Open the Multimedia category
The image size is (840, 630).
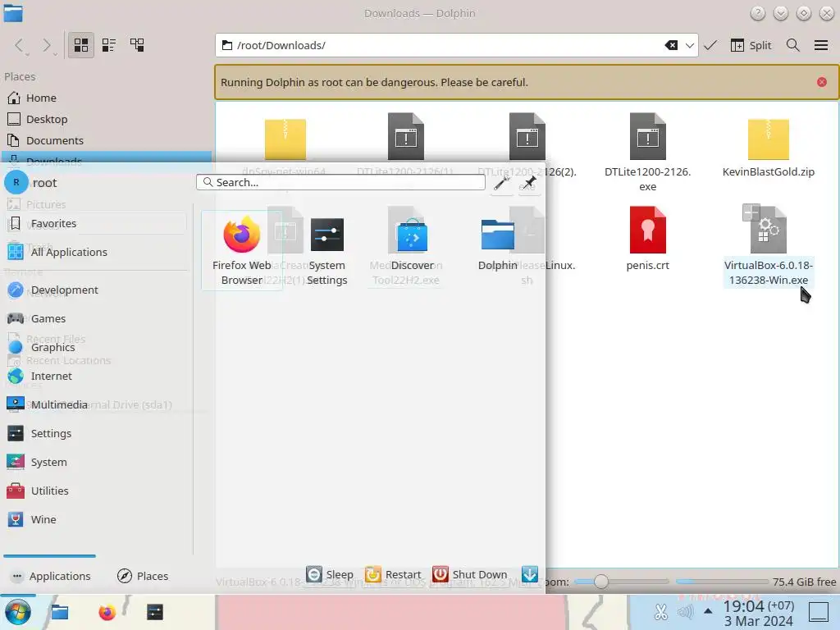tap(95, 404)
